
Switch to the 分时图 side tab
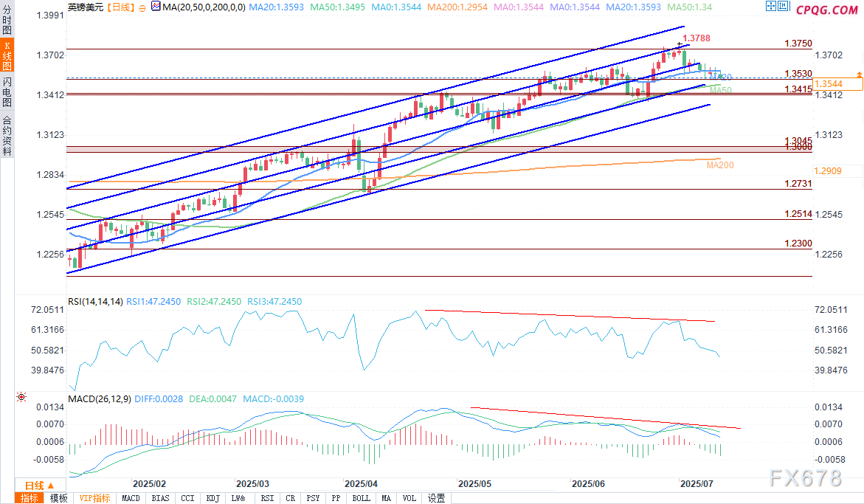click(7, 20)
